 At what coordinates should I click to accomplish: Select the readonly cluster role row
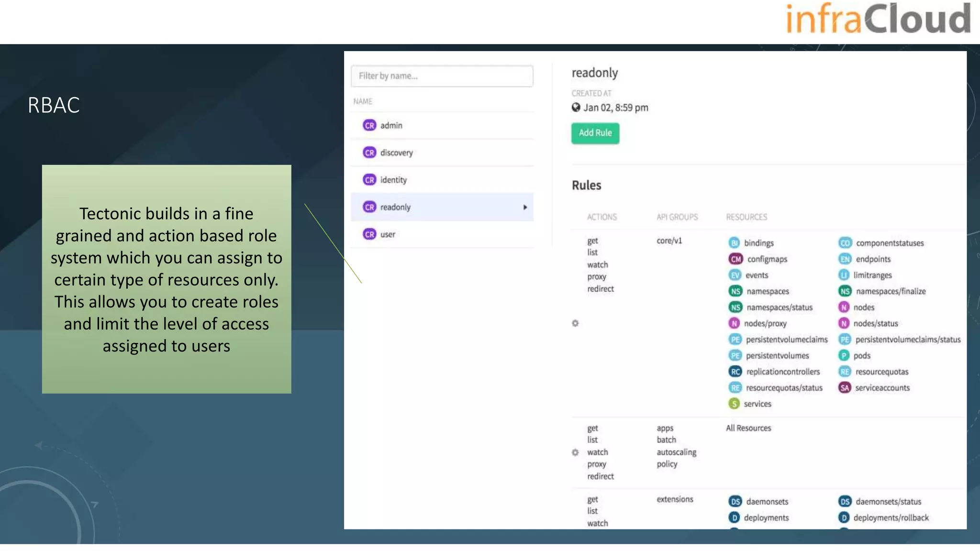(x=442, y=207)
